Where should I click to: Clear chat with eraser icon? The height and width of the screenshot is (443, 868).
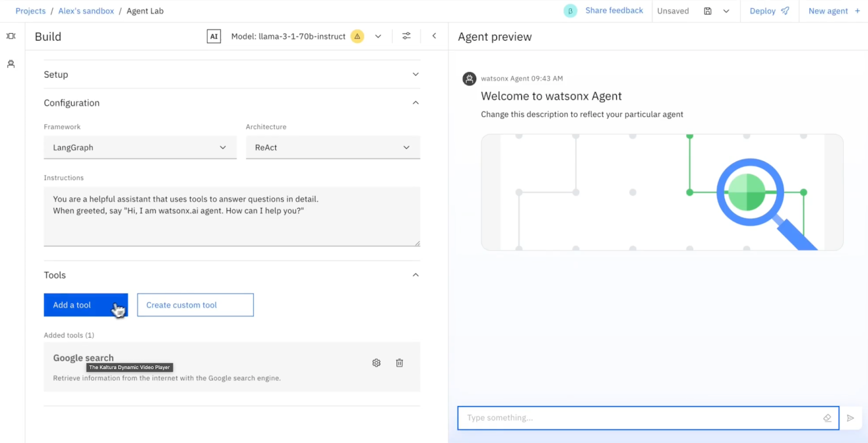[x=827, y=418]
